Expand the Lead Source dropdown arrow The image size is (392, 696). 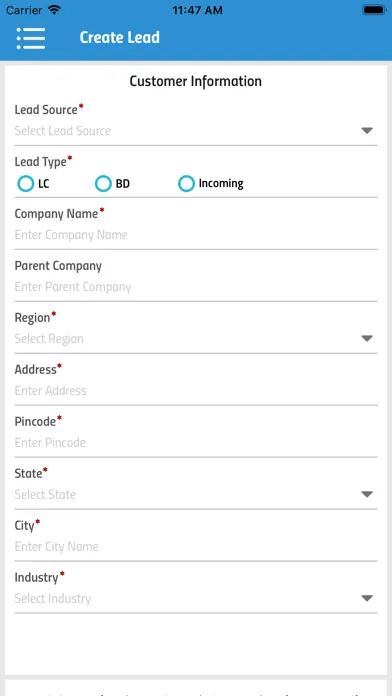(x=367, y=130)
